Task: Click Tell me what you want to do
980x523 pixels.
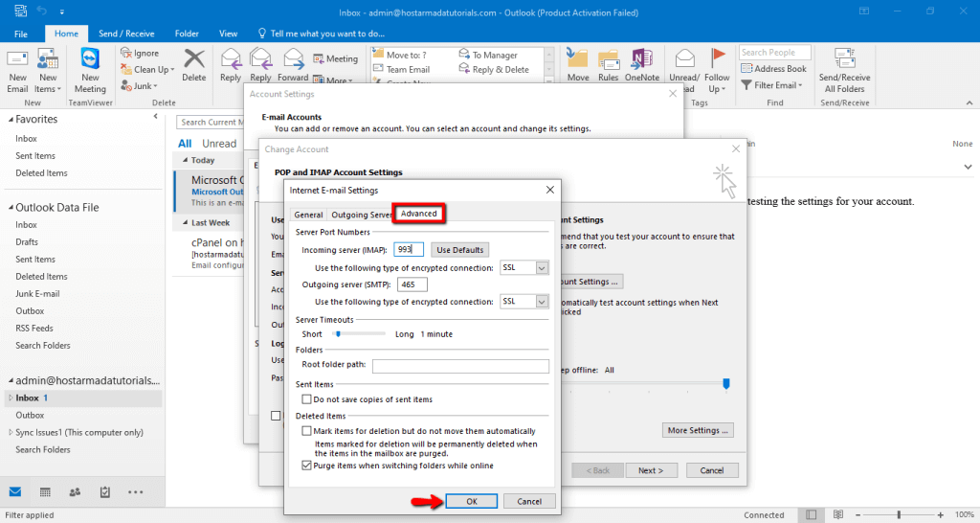Action: pos(322,34)
